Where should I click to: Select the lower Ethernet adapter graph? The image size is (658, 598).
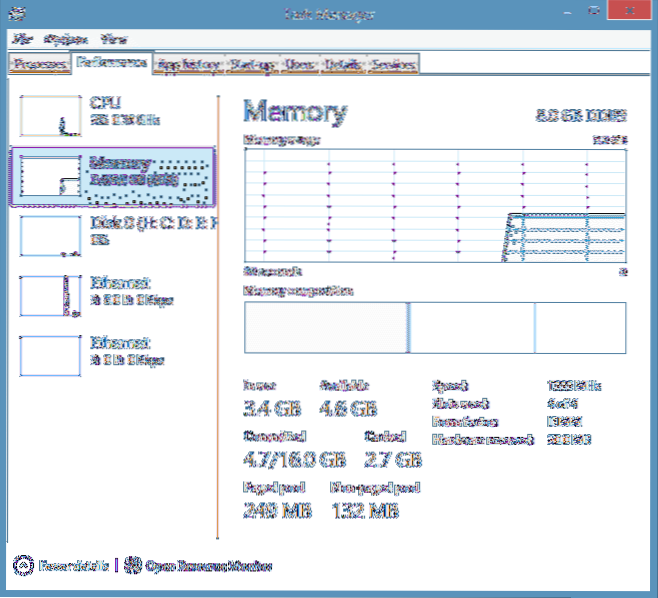pyautogui.click(x=51, y=354)
